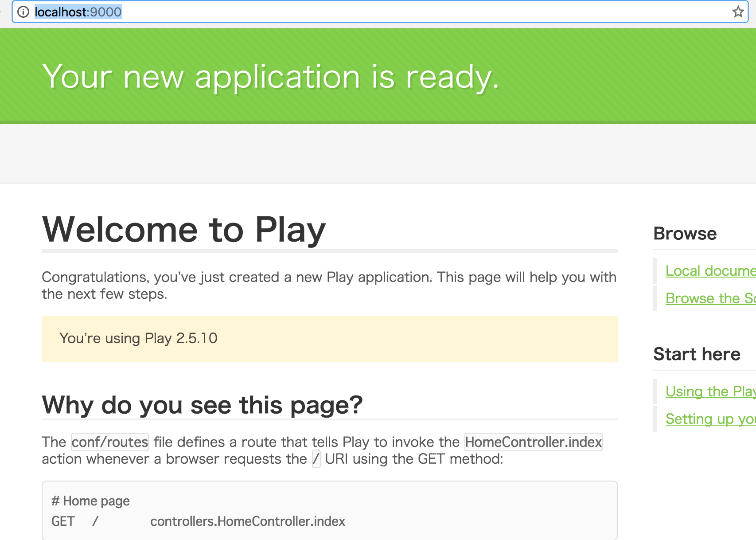Select the localhost:9000 address bar field
Image resolution: width=756 pixels, height=540 pixels.
click(380, 12)
